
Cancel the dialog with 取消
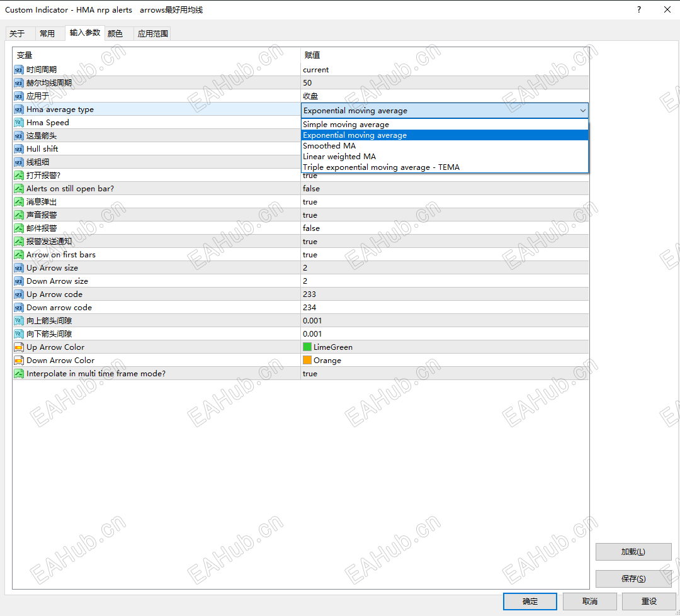590,602
